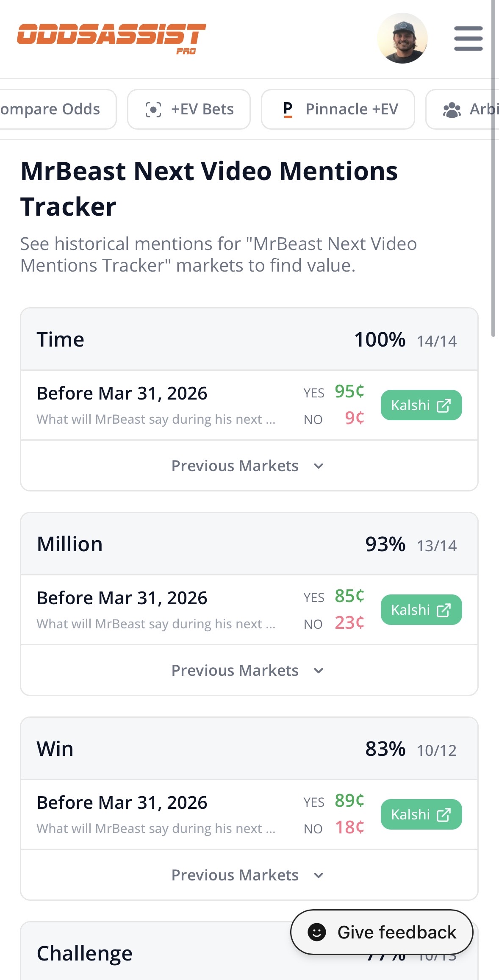Open Kalshi link for Million market

point(421,610)
